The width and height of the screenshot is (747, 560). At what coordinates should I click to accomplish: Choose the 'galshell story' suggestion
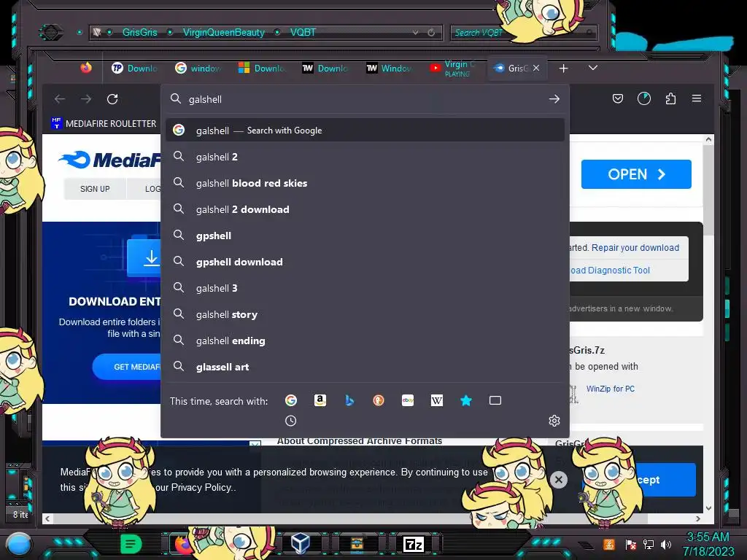[365, 314]
